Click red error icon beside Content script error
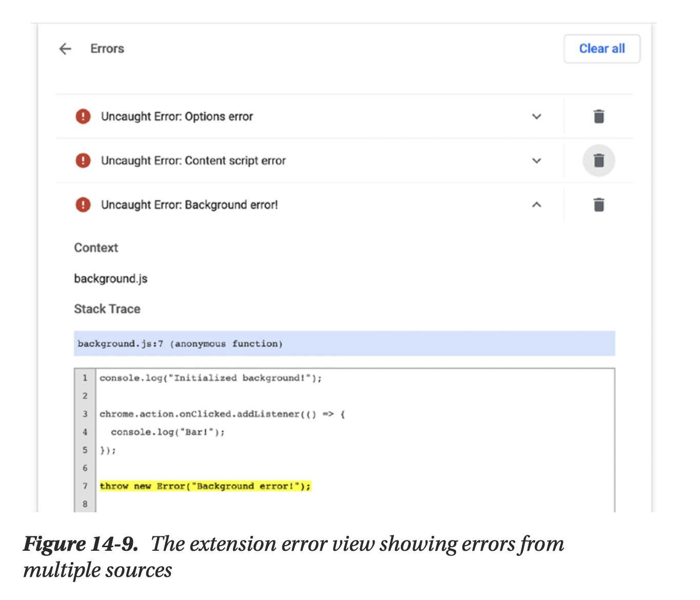This screenshot has height=600, width=700. [x=83, y=161]
